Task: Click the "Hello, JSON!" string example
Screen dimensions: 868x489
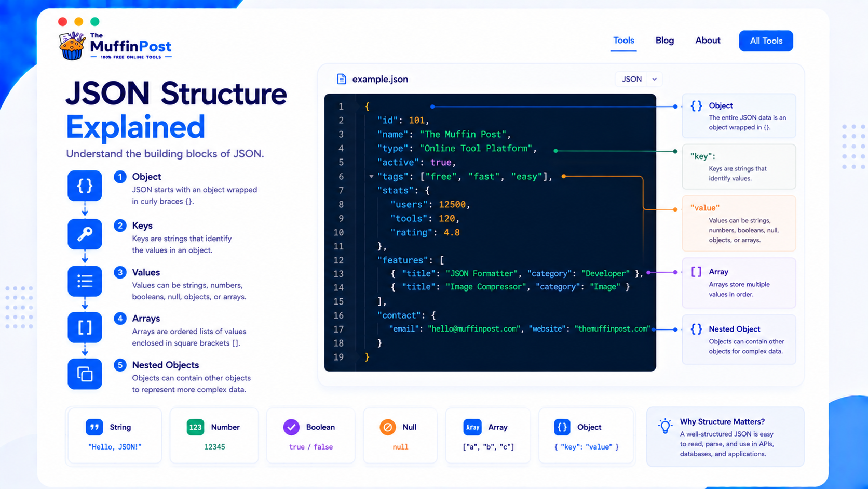Action: pos(115,447)
